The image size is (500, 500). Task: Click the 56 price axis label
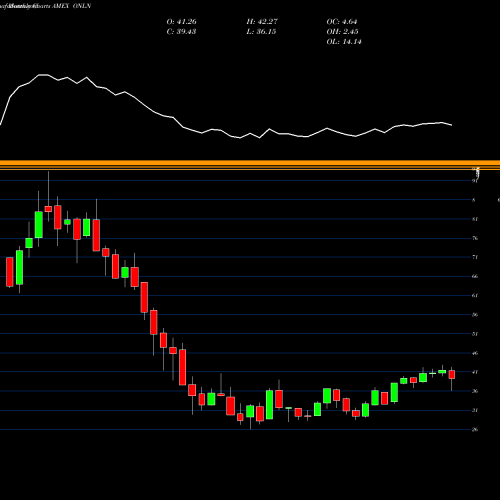(x=475, y=314)
